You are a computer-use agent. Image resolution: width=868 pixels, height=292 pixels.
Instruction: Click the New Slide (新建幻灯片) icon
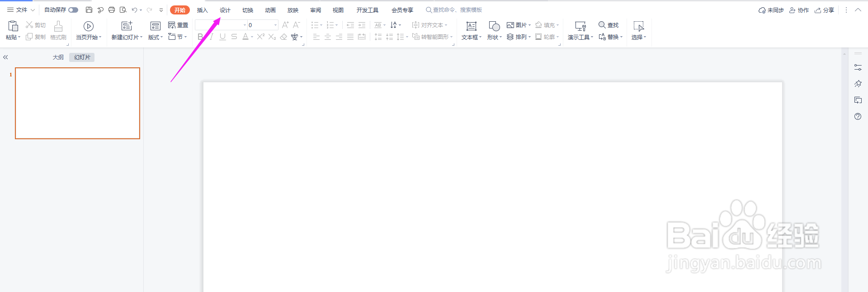pos(127,26)
